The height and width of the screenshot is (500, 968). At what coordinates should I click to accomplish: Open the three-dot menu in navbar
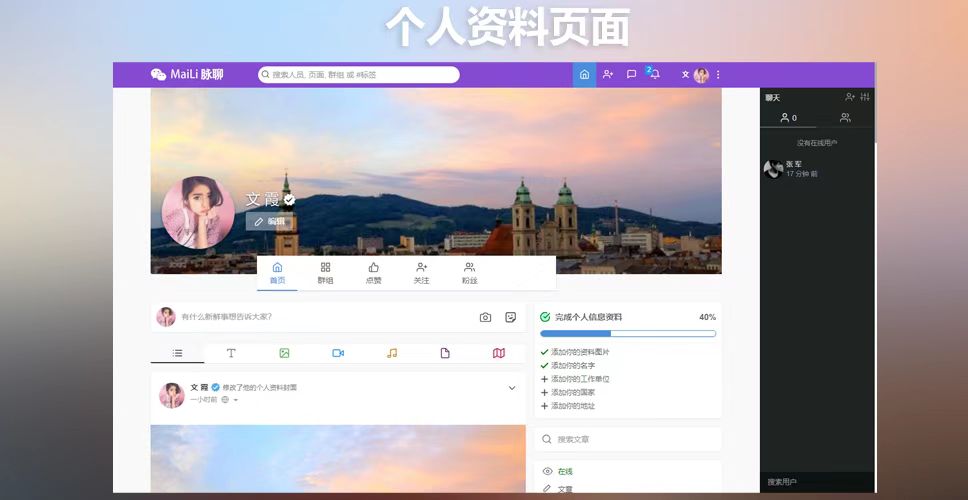tap(718, 75)
